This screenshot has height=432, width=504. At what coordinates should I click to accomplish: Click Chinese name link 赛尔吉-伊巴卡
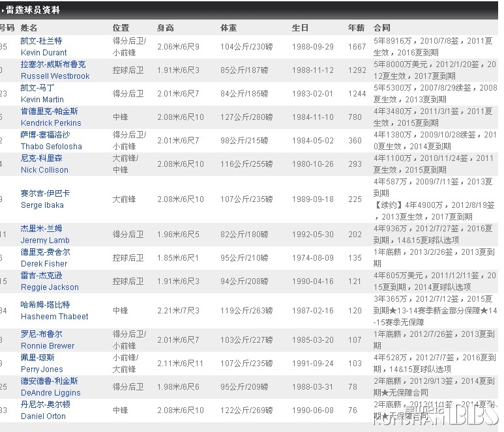pos(45,194)
